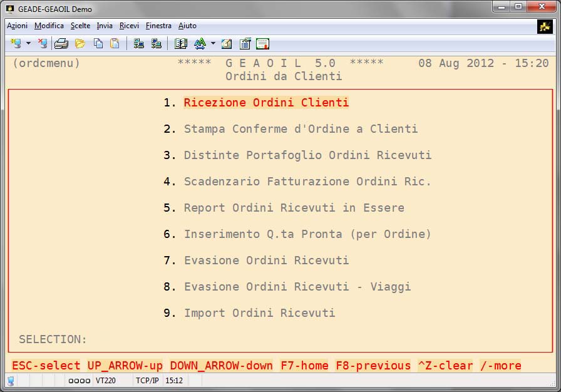Click the new connection toolbar icon
Image resolution: width=561 pixels, height=392 pixels.
[16, 44]
